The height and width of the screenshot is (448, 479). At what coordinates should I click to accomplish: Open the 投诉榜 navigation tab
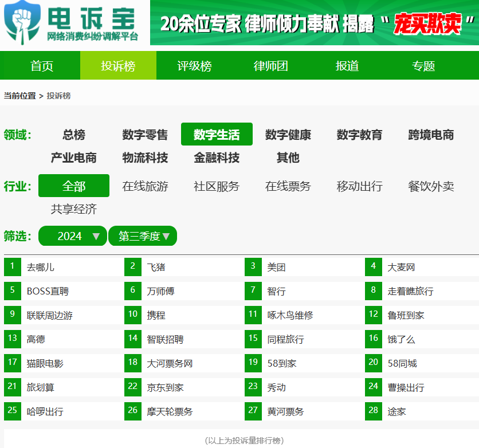(118, 66)
